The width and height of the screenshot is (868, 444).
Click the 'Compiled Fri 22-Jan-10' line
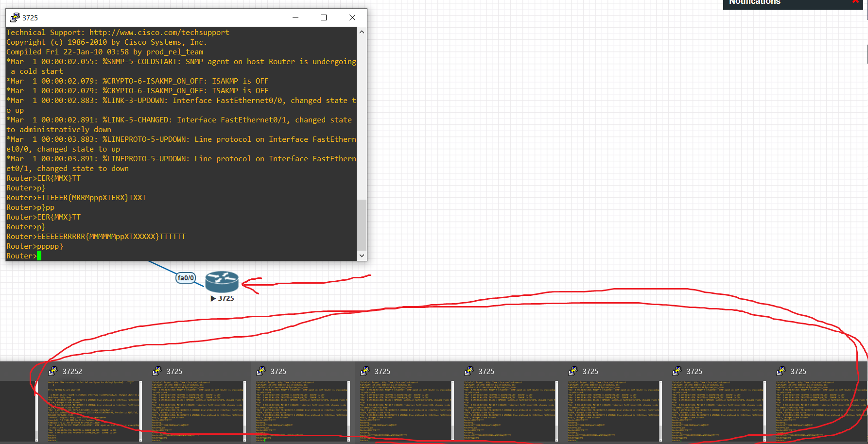[104, 52]
